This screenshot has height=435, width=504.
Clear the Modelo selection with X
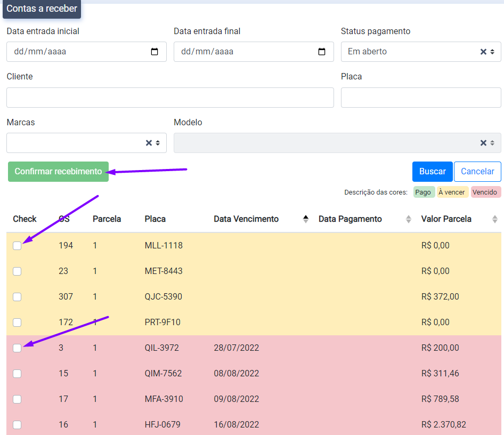click(483, 143)
